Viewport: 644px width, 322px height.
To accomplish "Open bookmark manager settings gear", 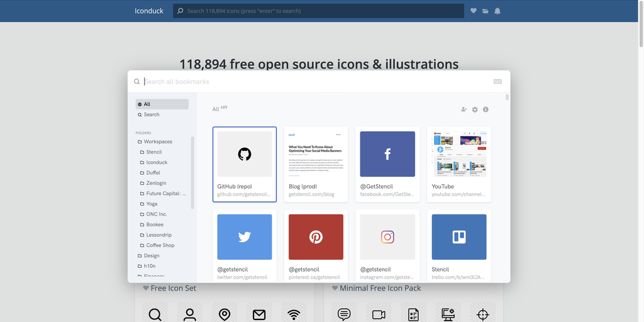I will click(475, 109).
